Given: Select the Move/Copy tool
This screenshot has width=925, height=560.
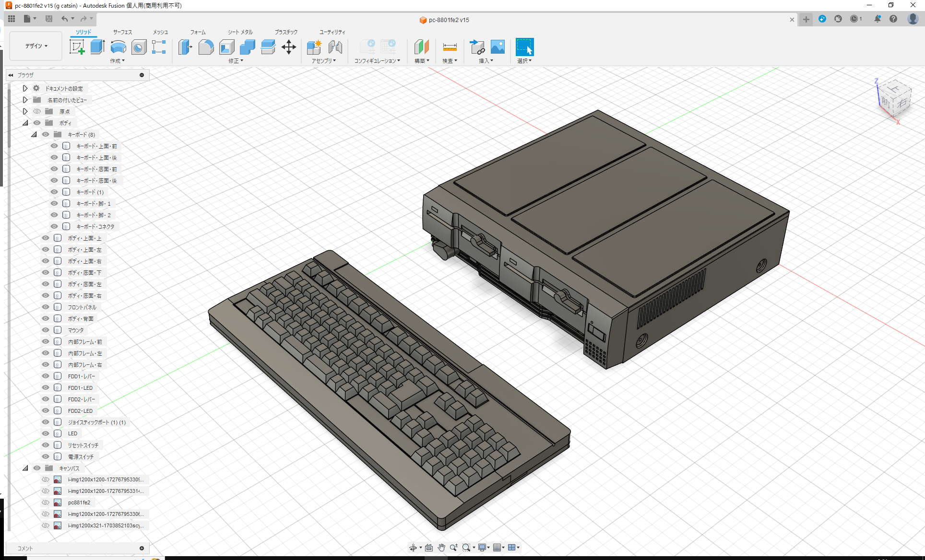Looking at the screenshot, I should tap(289, 47).
